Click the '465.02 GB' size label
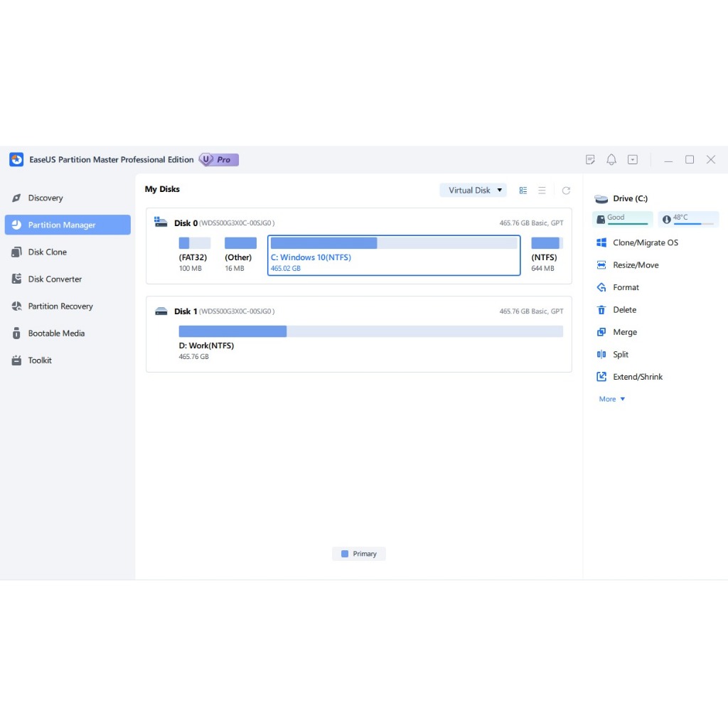 pyautogui.click(x=286, y=268)
